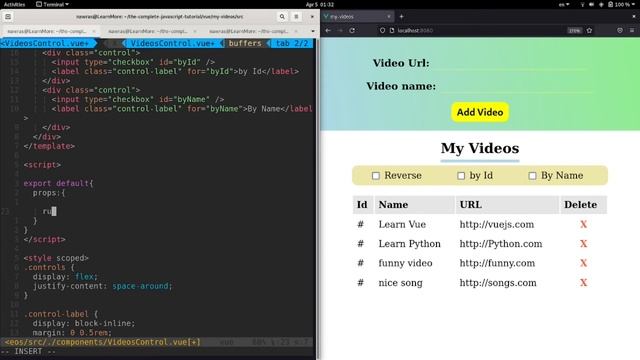Open the clock showing Apr 5 01:32
Image resolution: width=640 pixels, height=360 pixels.
pyautogui.click(x=320, y=4)
